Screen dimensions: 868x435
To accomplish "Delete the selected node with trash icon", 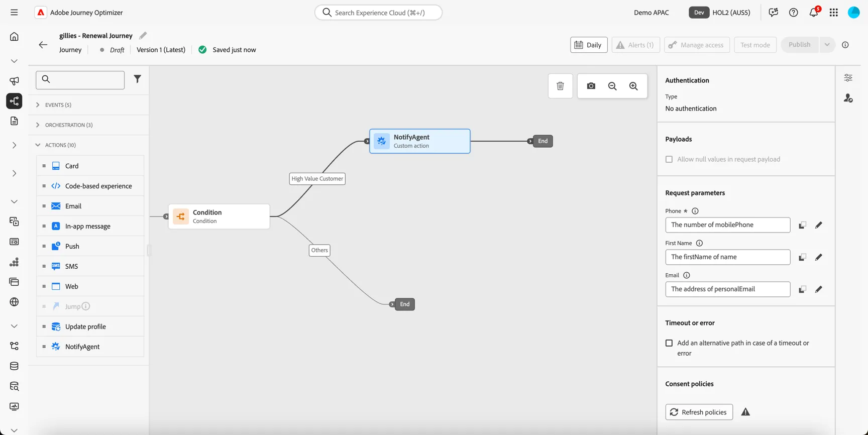I will click(560, 86).
